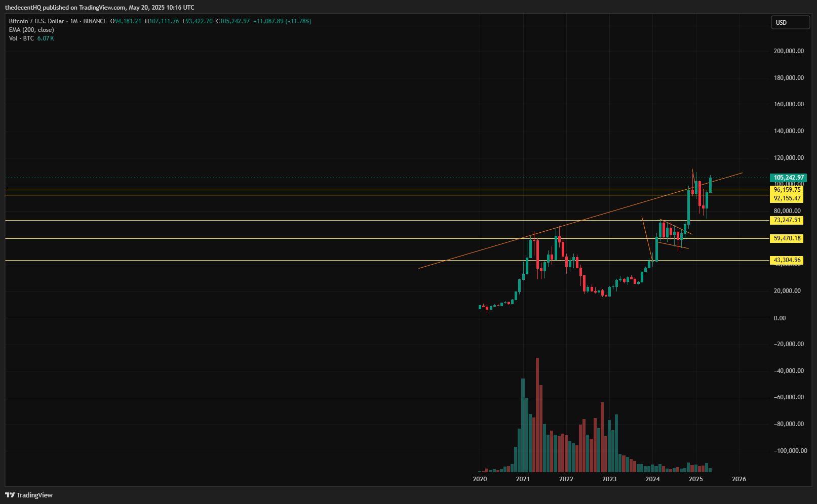The height and width of the screenshot is (504, 817).
Task: Click the −40,000.00 price axis label
Action: click(789, 371)
